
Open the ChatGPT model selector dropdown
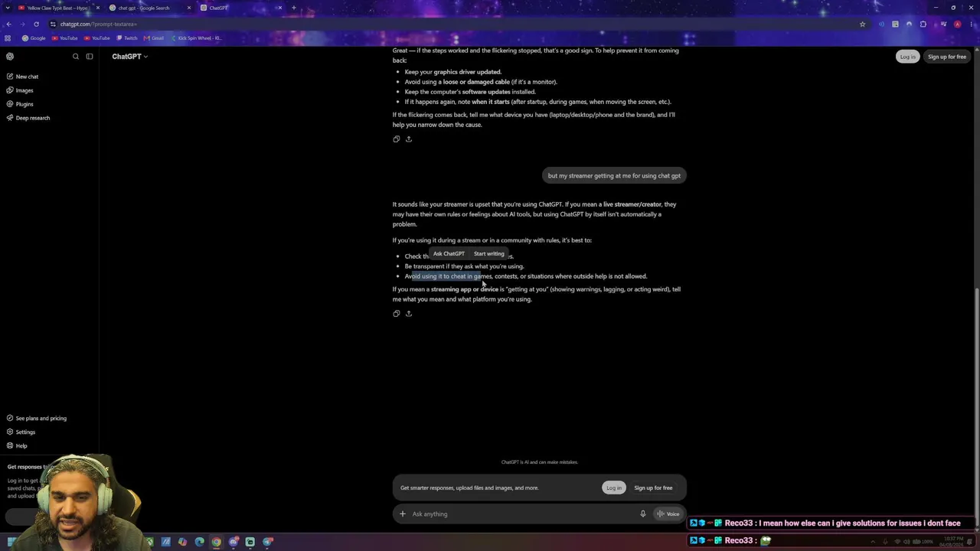click(x=130, y=57)
